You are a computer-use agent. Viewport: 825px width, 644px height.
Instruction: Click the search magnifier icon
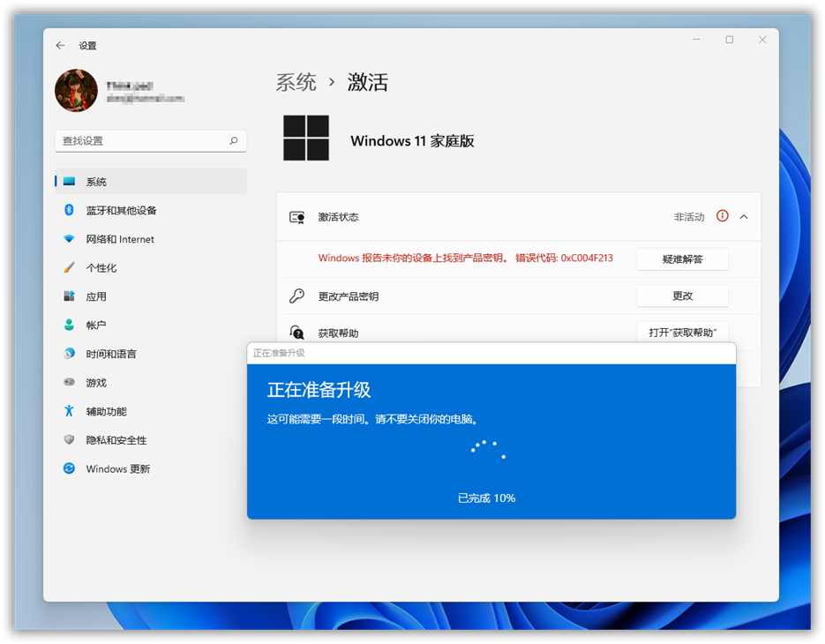(234, 140)
